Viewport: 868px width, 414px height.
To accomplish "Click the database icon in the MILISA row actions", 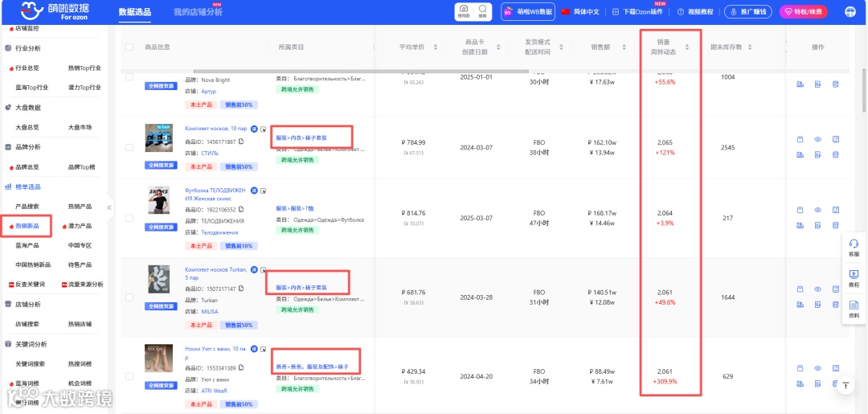I will pos(835,305).
